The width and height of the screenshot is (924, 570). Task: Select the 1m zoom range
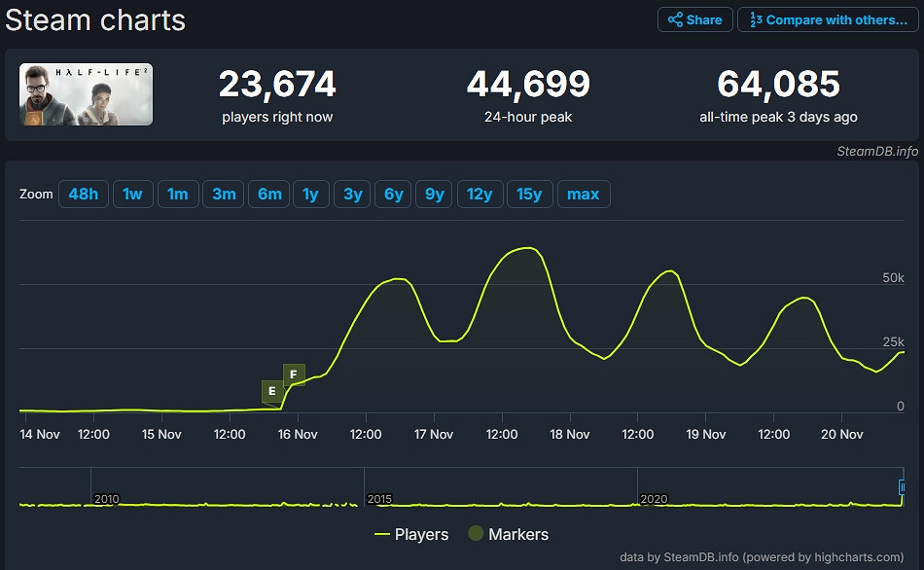point(177,194)
